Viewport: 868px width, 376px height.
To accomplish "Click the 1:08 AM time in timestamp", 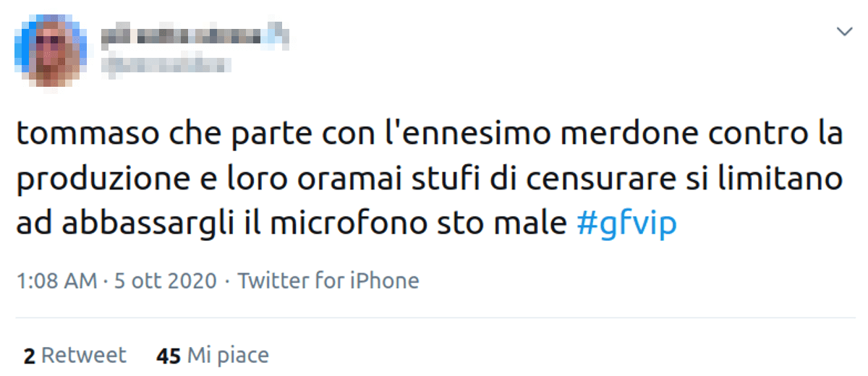I will pyautogui.click(x=56, y=280).
